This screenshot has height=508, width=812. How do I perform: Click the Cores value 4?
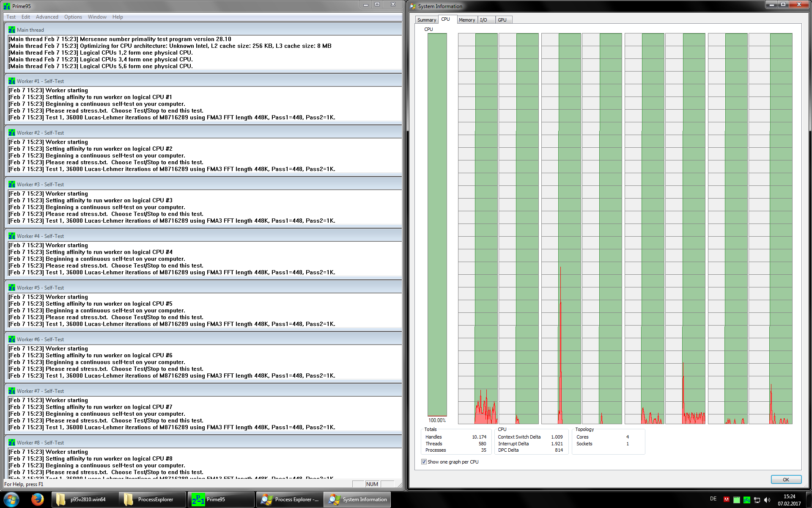click(x=628, y=437)
